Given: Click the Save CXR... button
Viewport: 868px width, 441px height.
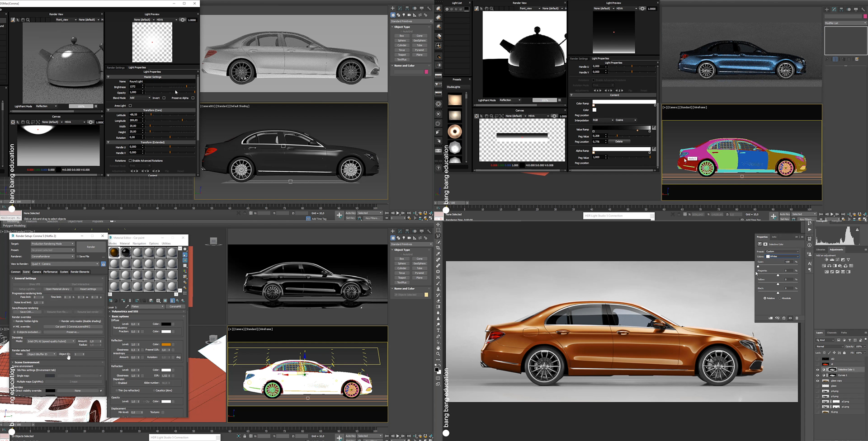Looking at the screenshot, I should point(26,312).
